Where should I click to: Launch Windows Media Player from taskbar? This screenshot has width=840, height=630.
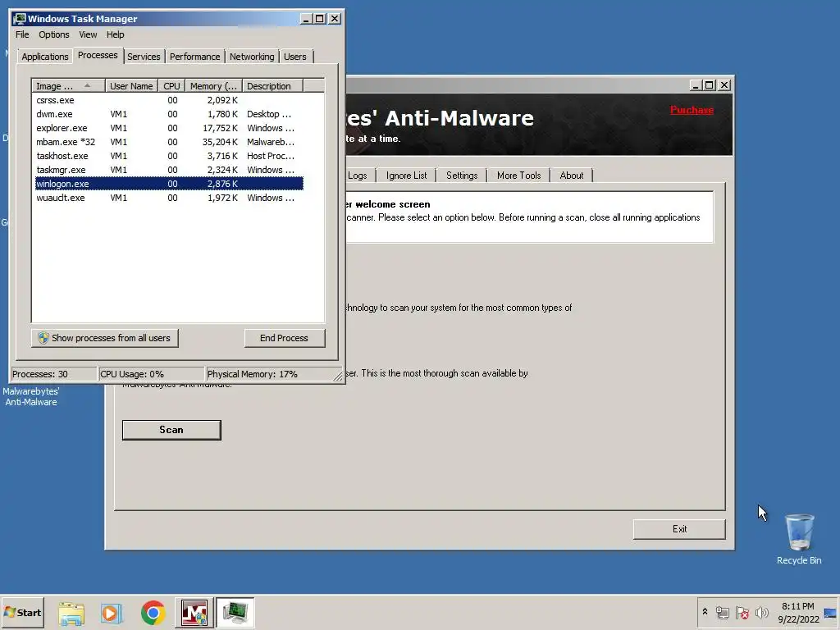click(x=112, y=613)
